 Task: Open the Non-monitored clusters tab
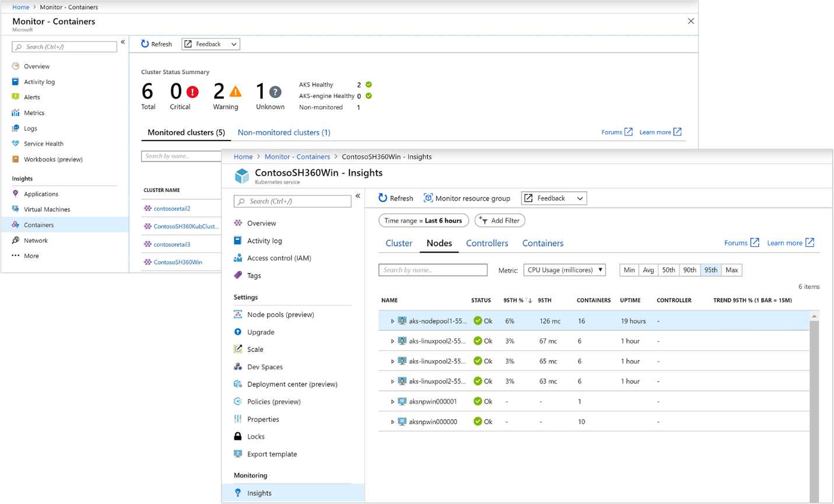(283, 132)
